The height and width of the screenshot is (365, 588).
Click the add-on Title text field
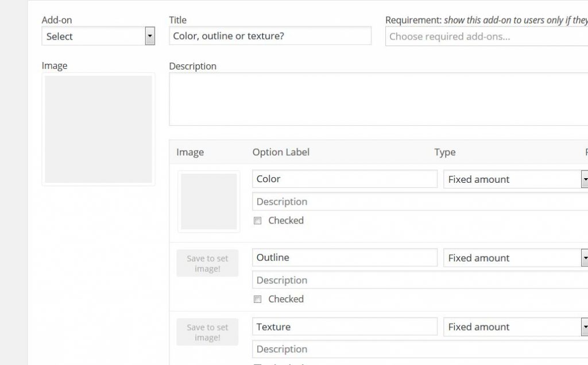coord(270,36)
